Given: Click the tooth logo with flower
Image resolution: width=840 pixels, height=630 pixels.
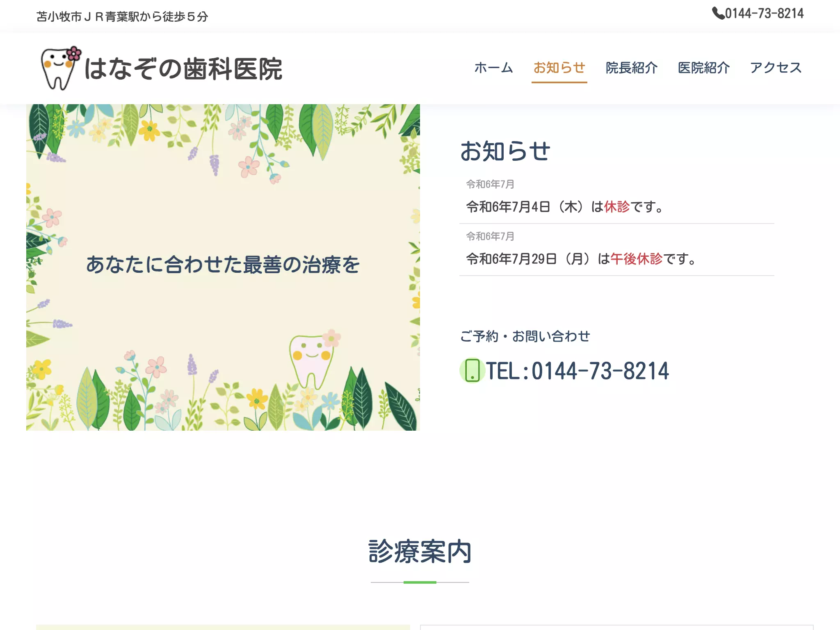Looking at the screenshot, I should [61, 68].
